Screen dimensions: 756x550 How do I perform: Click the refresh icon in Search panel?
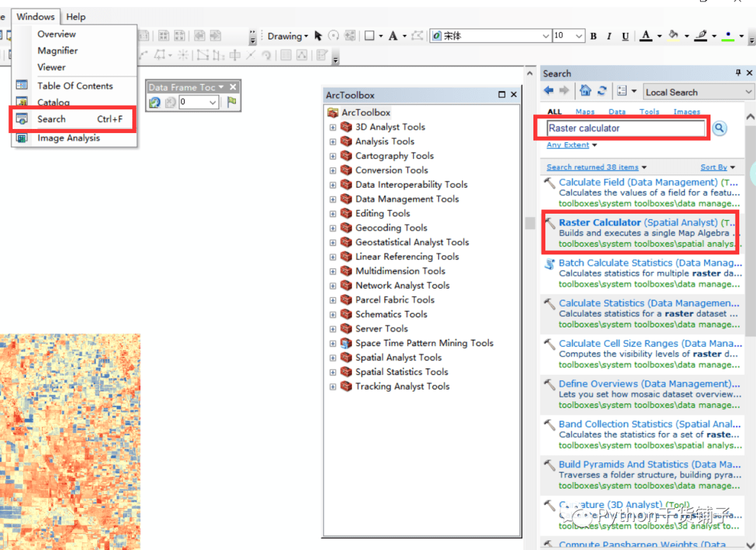pyautogui.click(x=603, y=92)
